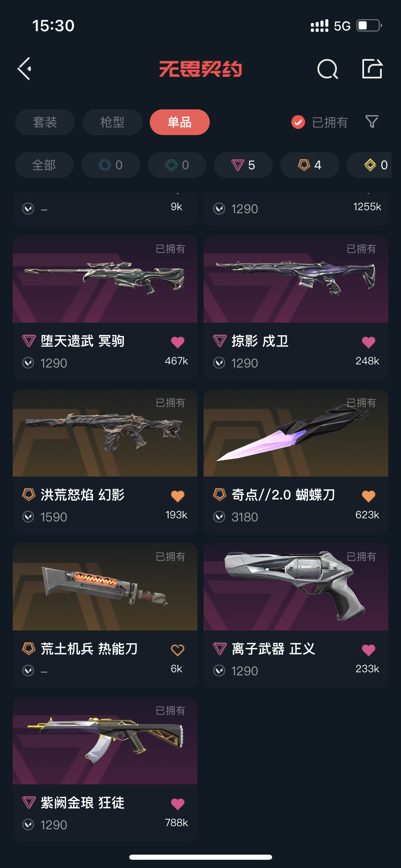Image resolution: width=401 pixels, height=868 pixels.
Task: Open the funnel filter icon
Action: pyautogui.click(x=372, y=122)
